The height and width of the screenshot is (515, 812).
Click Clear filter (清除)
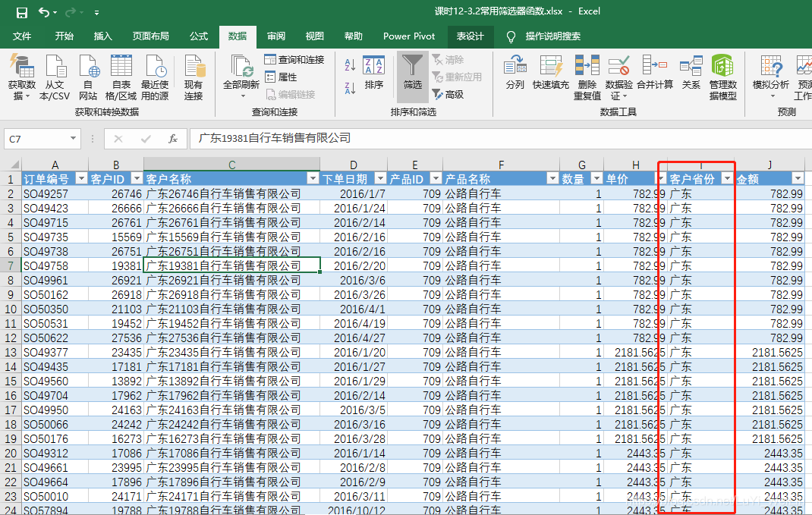click(448, 59)
